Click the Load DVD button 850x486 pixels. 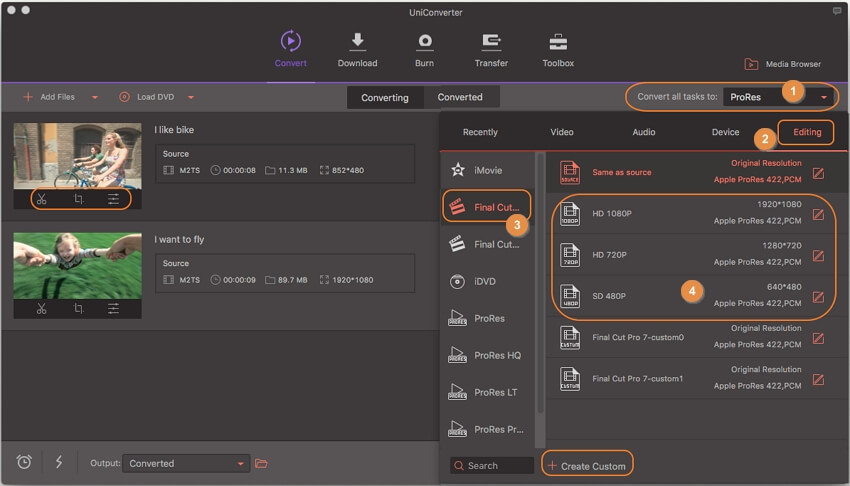147,97
